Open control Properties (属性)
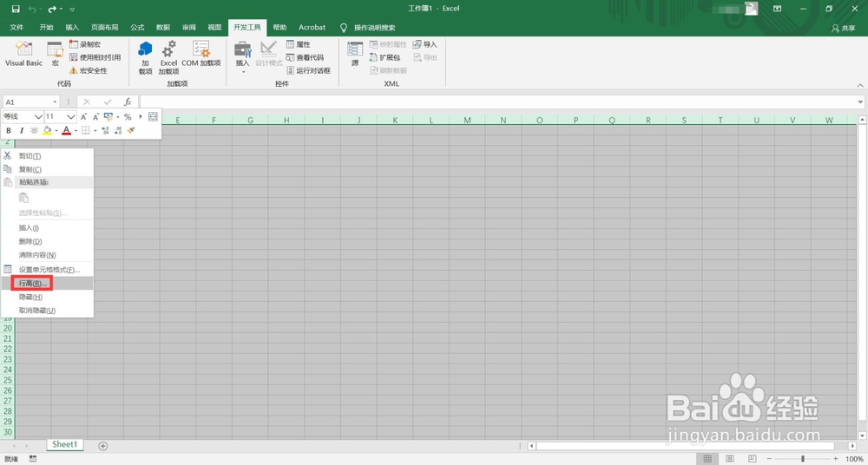This screenshot has height=465, width=868. pyautogui.click(x=299, y=44)
